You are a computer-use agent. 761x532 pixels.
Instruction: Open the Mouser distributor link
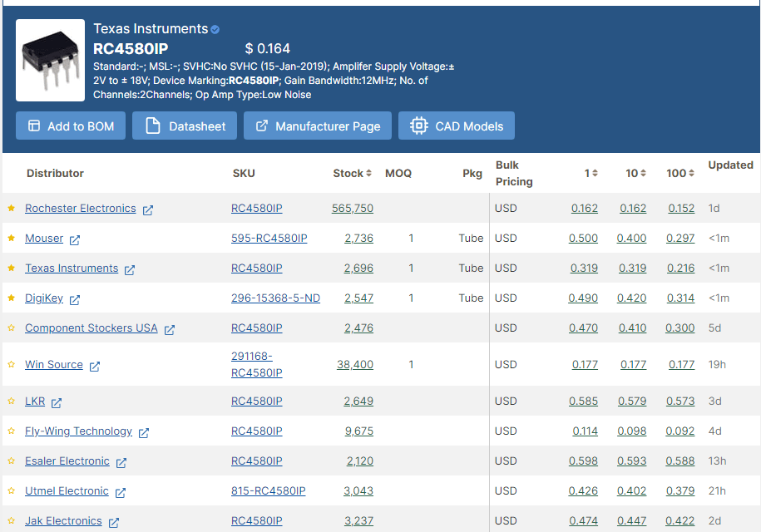point(44,238)
